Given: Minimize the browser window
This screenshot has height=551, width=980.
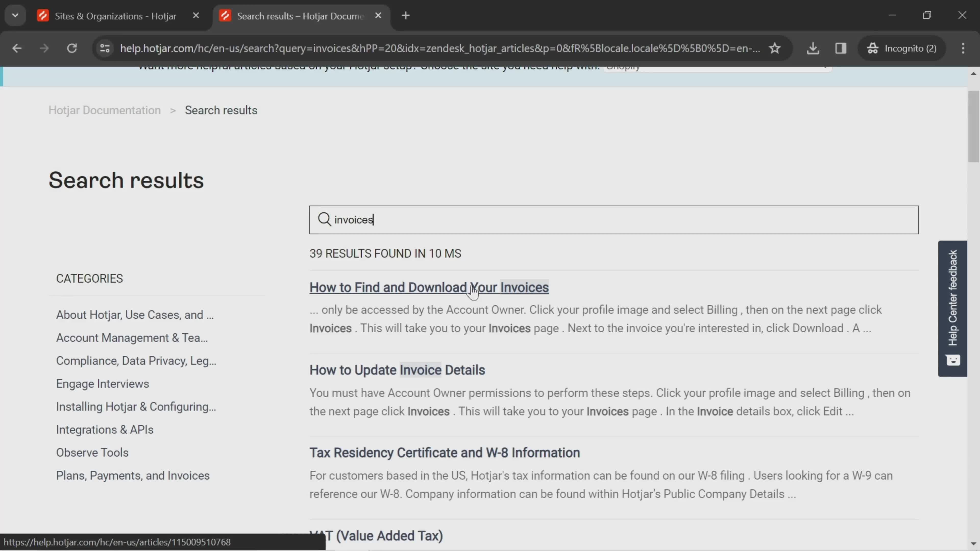Looking at the screenshot, I should (892, 15).
